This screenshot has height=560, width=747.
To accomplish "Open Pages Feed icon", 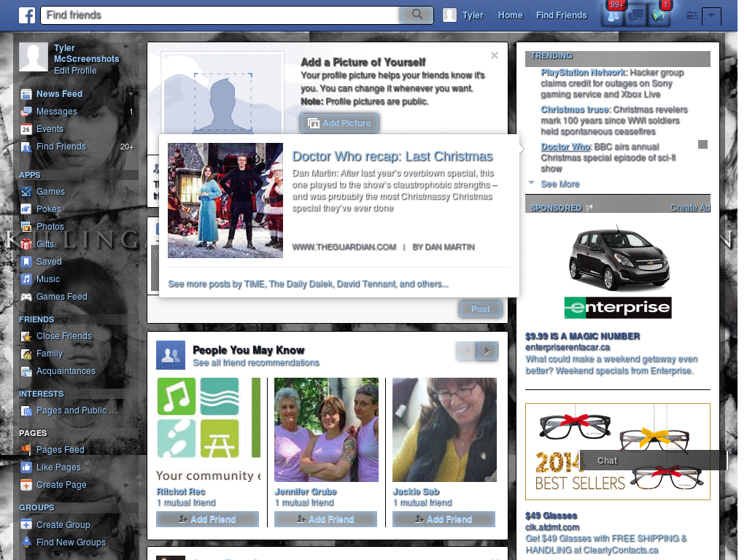I will coord(26,449).
